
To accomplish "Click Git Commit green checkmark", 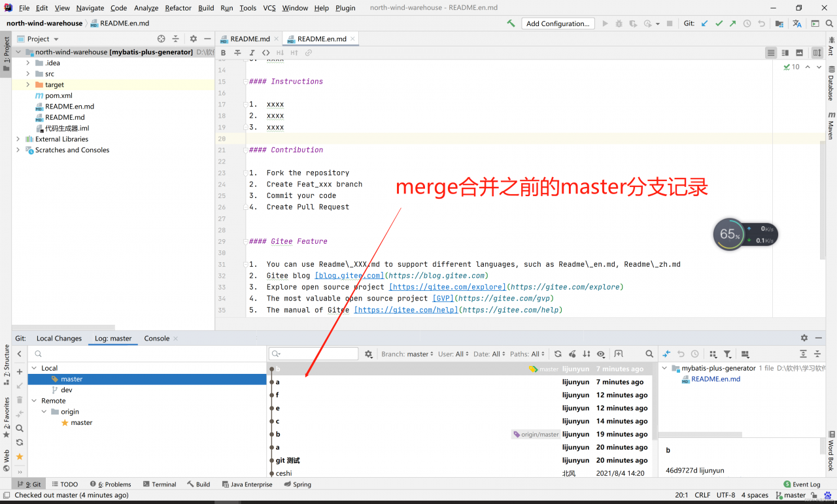I will click(719, 24).
